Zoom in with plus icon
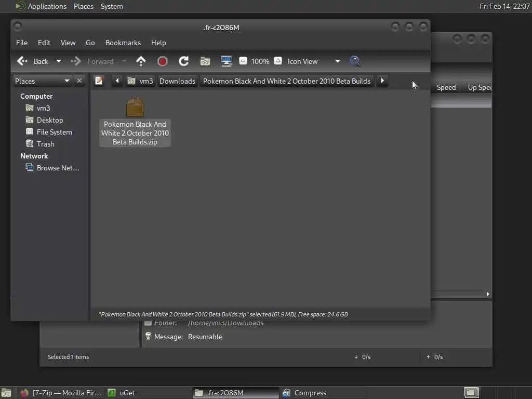Viewport: 532px width, 399px height. point(278,61)
